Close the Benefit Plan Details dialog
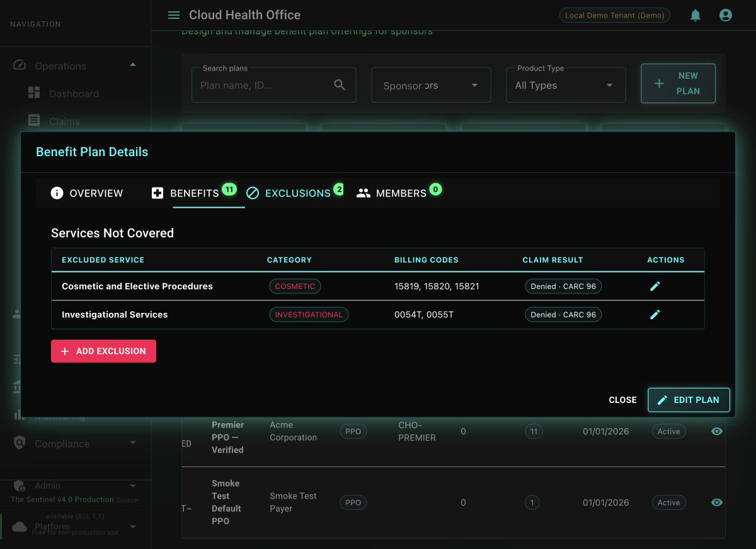 pos(622,400)
